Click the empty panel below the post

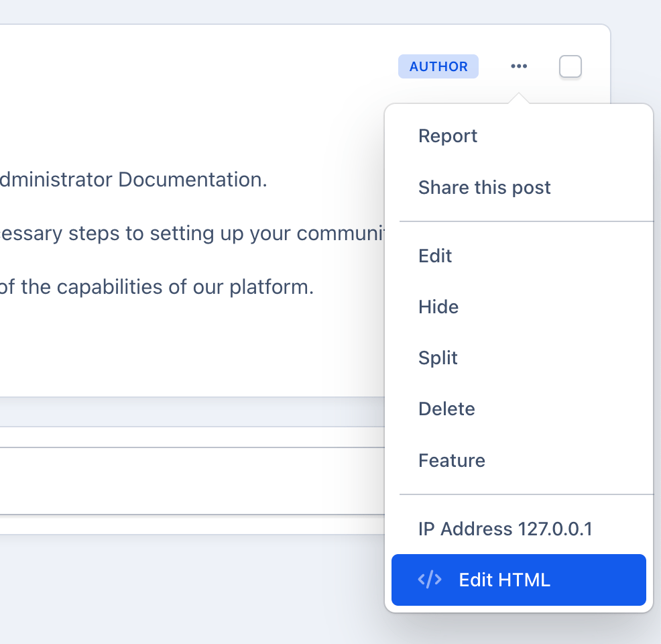pos(188,480)
